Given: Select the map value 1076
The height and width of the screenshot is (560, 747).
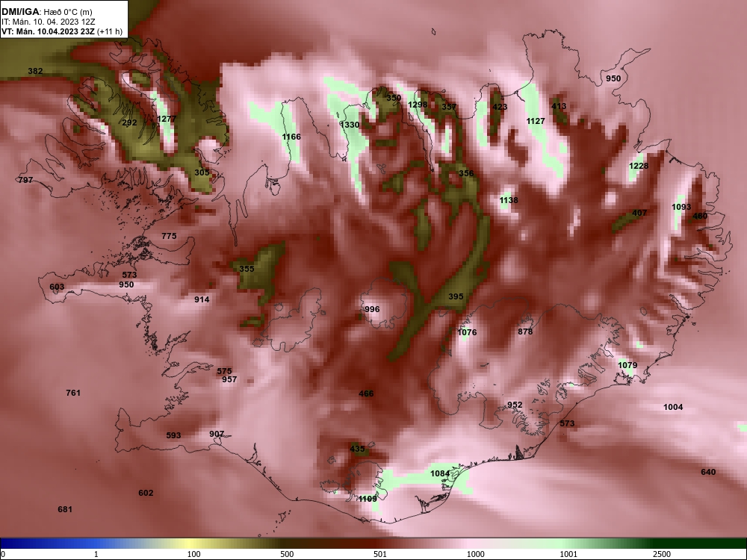Looking at the screenshot, I should coord(467,332).
